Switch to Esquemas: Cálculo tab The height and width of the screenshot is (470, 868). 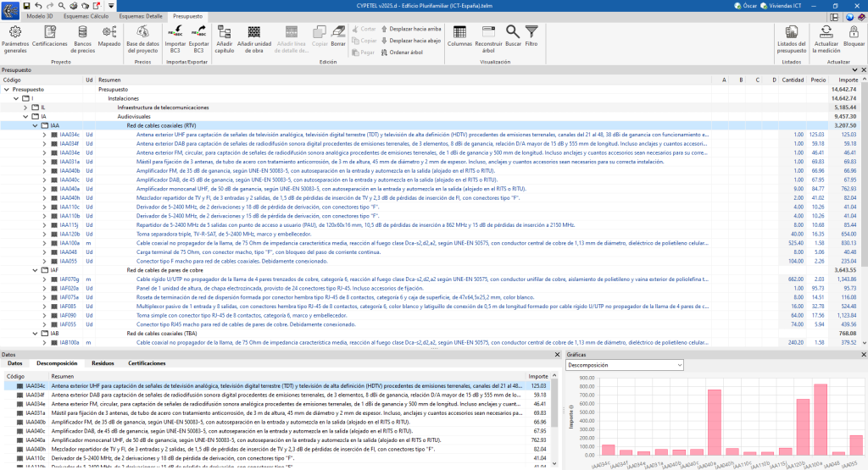tap(86, 16)
